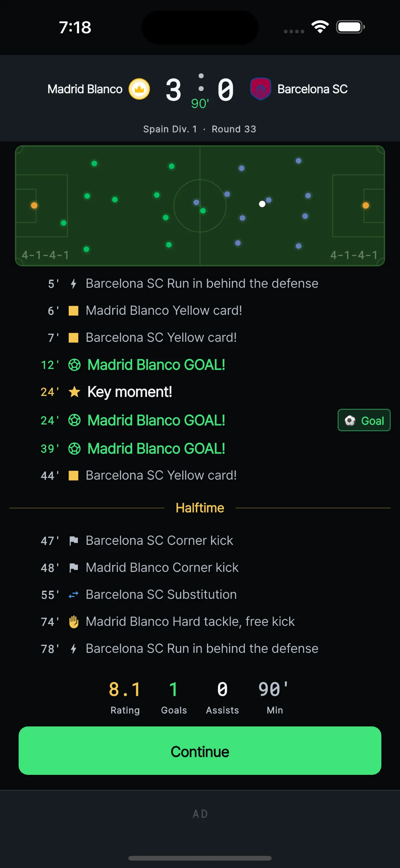Image resolution: width=400 pixels, height=868 pixels.
Task: Tap the yellow card icon at 6'
Action: point(73,311)
